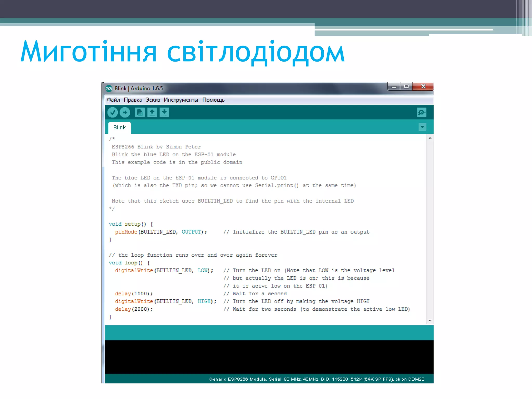This screenshot has width=532, height=399.
Task: Close the Arduino window
Action: (423, 87)
